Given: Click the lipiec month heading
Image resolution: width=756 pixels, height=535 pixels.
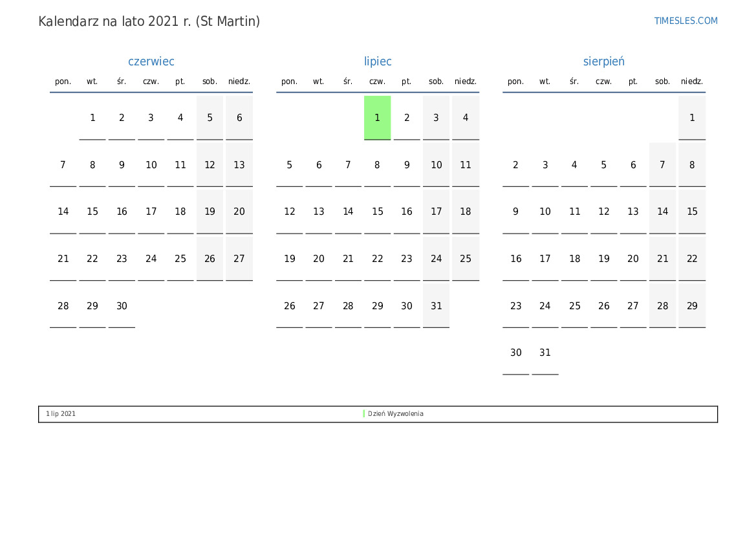Looking at the screenshot, I should (378, 61).
